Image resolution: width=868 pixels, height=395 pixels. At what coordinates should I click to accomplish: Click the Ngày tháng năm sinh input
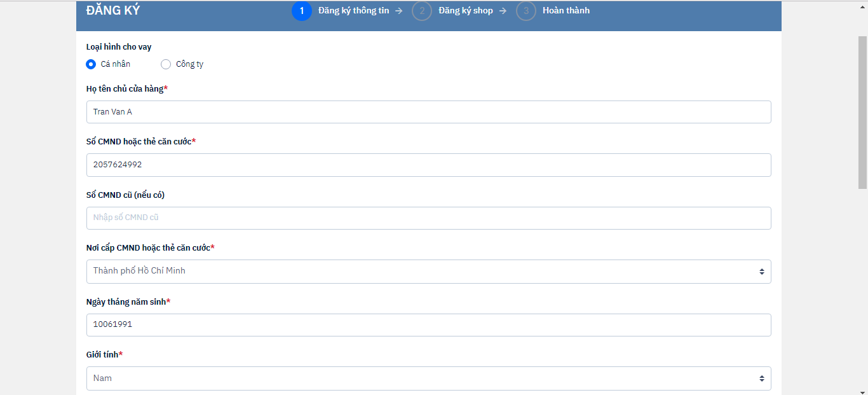pyautogui.click(x=428, y=325)
